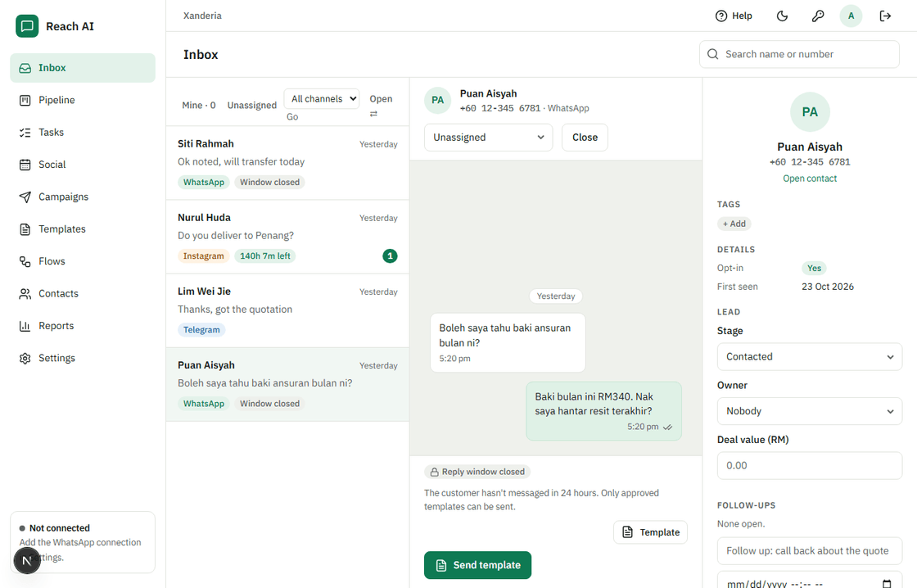Click the Xanderia workspace name
This screenshot has height=588, width=917.
(202, 16)
